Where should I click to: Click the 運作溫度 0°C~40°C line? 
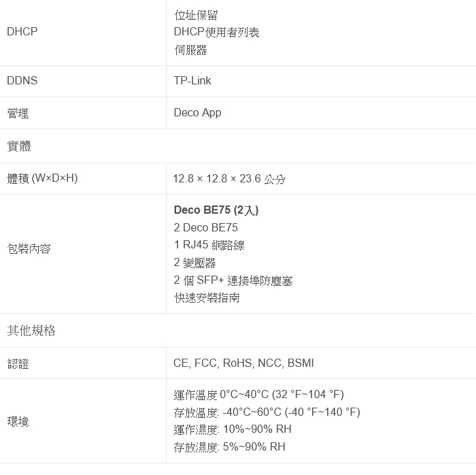pyautogui.click(x=258, y=395)
